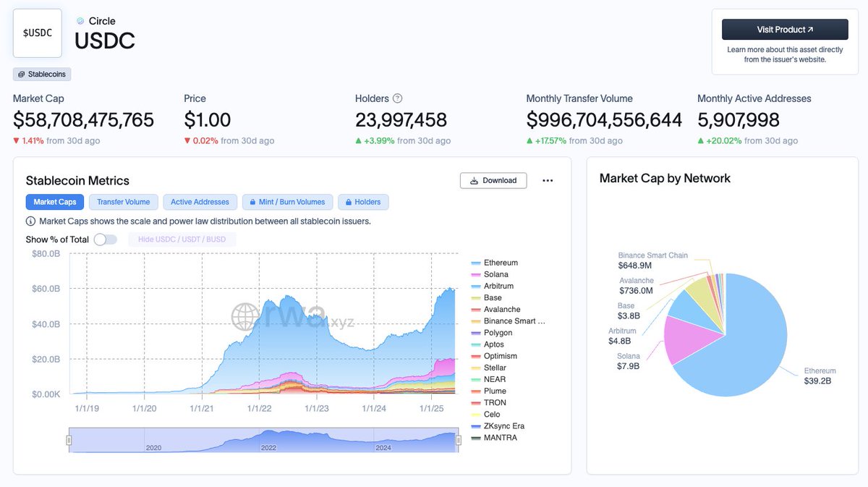Click the Circle issuer link

[102, 21]
